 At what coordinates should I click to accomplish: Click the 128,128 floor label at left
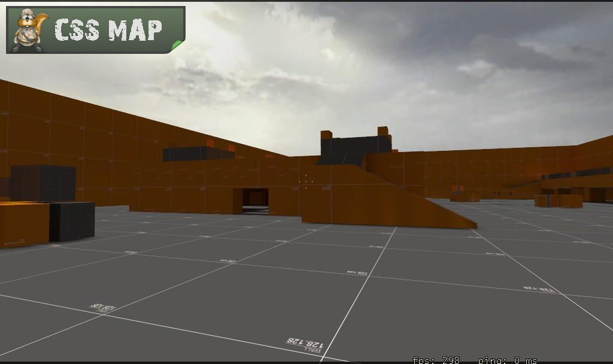click(x=103, y=308)
